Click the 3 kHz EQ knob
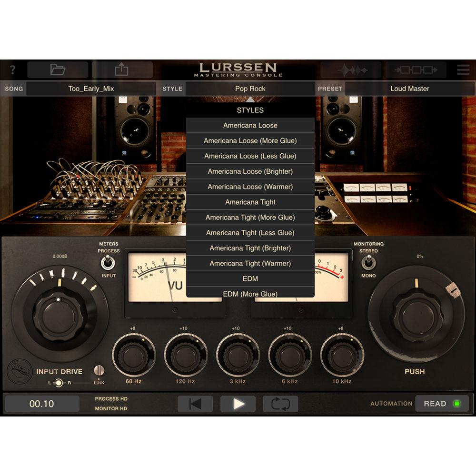 (x=238, y=355)
